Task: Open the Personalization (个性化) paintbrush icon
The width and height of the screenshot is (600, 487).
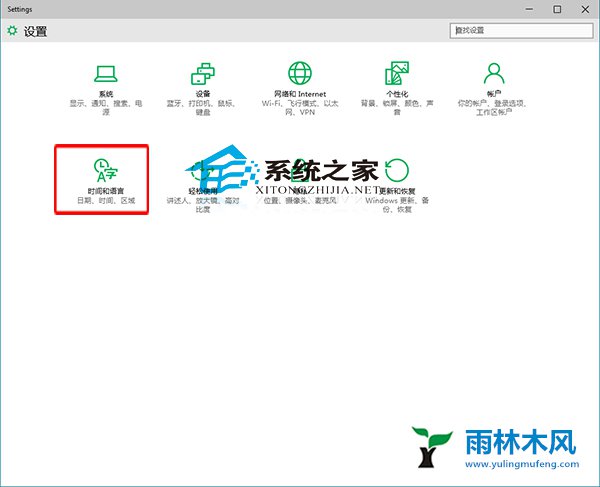Action: pos(396,73)
